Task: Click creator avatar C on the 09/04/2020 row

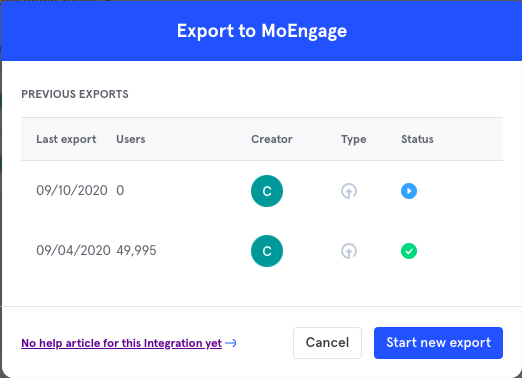Action: (x=267, y=251)
